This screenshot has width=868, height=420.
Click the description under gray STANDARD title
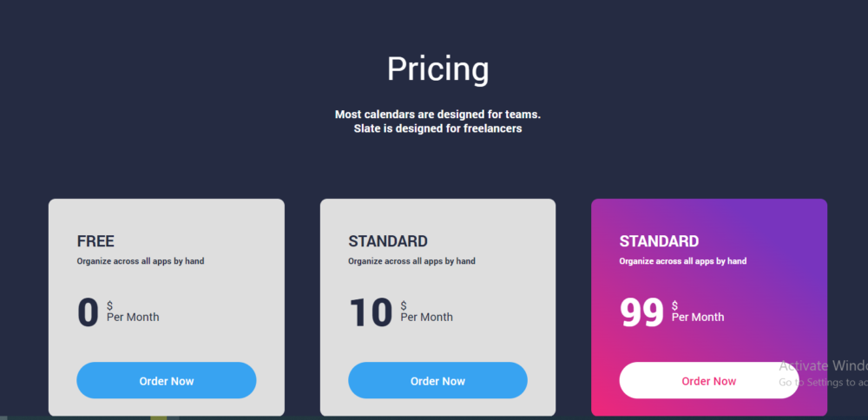[x=411, y=261]
